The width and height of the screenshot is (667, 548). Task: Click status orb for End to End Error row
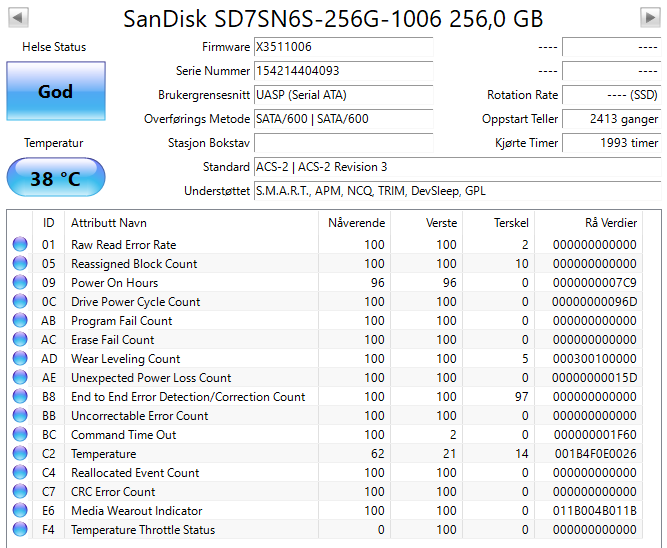click(20, 396)
